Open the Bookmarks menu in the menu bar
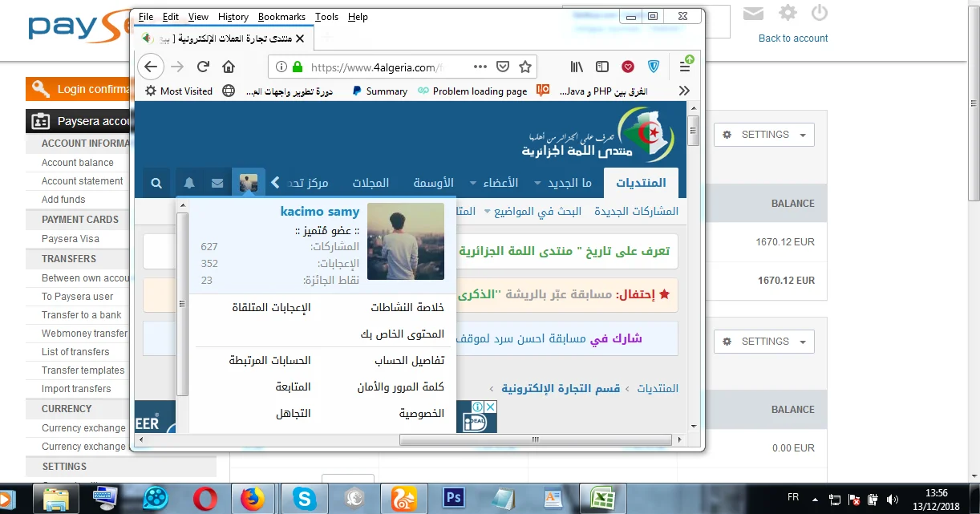 [x=281, y=17]
